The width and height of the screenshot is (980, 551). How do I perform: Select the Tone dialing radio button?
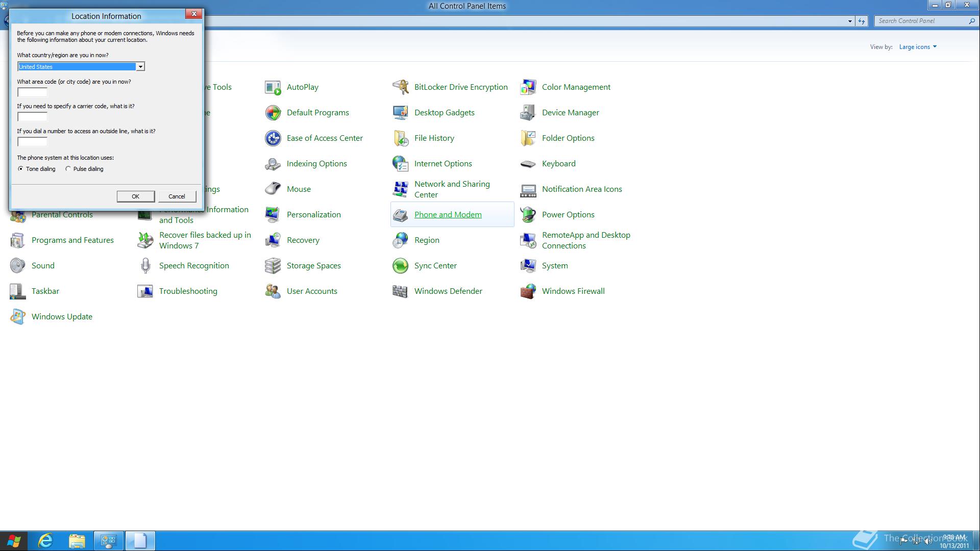[x=20, y=169]
